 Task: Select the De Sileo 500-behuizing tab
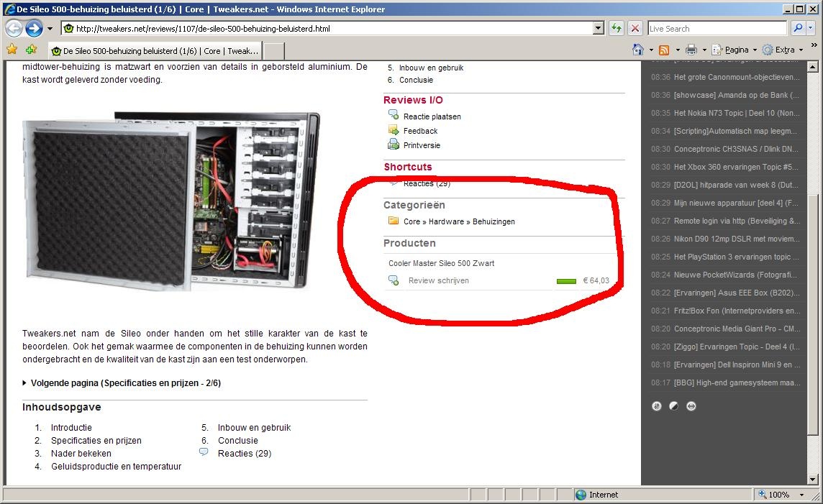[155, 51]
